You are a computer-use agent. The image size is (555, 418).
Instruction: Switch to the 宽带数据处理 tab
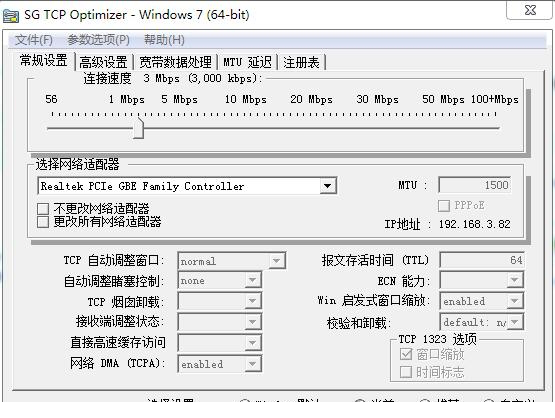(176, 62)
